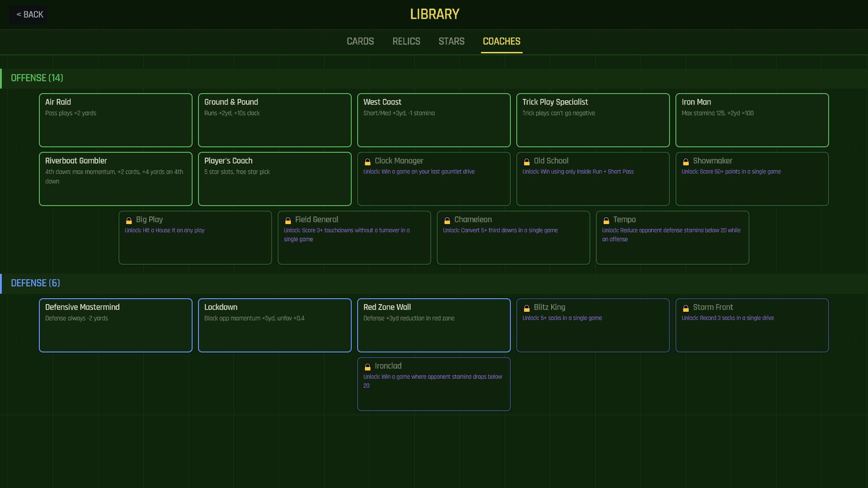The width and height of the screenshot is (868, 488).
Task: Click the lock icon on Chameleon
Action: (447, 221)
